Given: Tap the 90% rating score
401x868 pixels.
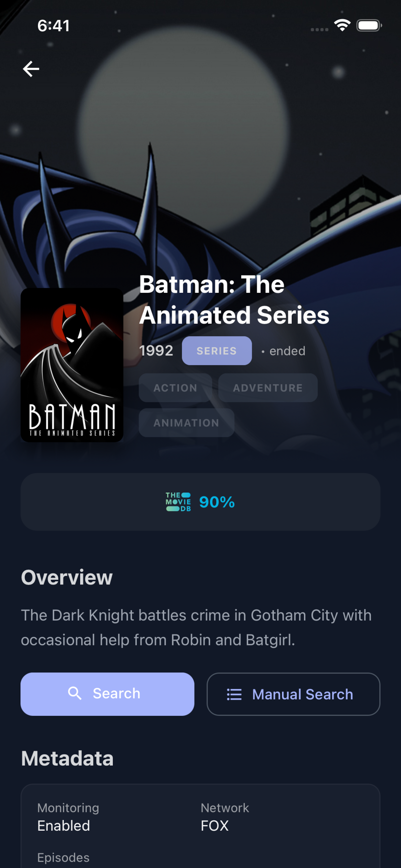Looking at the screenshot, I should 217,502.
